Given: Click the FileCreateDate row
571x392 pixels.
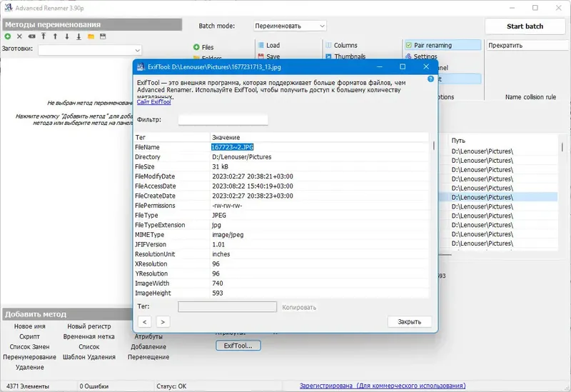Looking at the screenshot, I should pyautogui.click(x=281, y=196).
